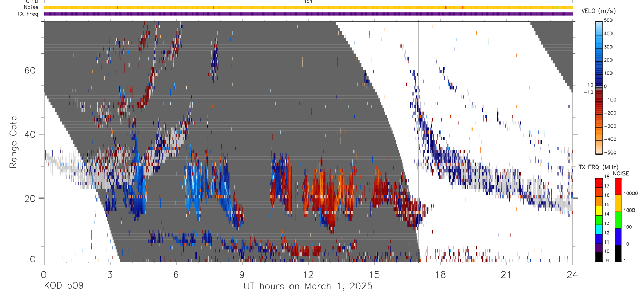Image resolution: width=644 pixels, height=297 pixels.
Task: Click the '24' tick on the UT hours axis
Action: (x=573, y=274)
